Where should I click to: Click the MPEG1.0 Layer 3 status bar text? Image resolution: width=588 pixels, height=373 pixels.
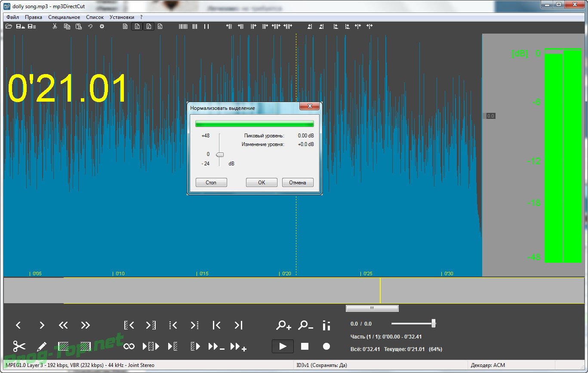pyautogui.click(x=80, y=365)
